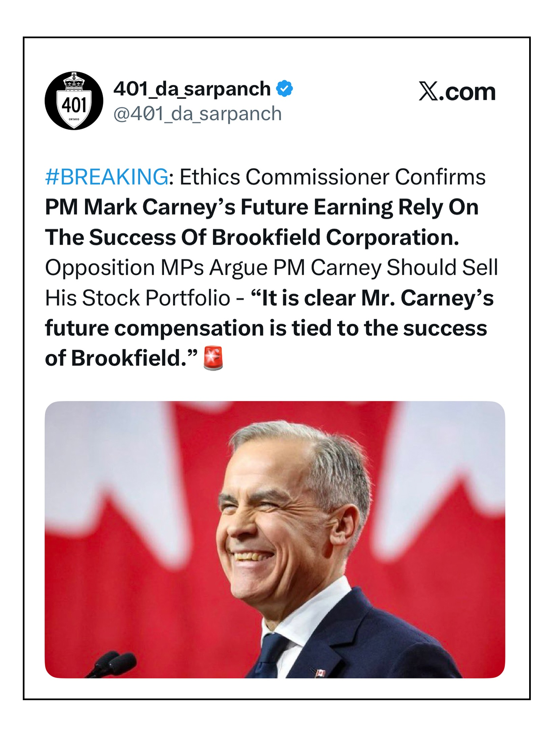Image resolution: width=560 pixels, height=730 pixels.
Task: Click the 401 Ontario shield profile avatar
Action: (x=74, y=101)
